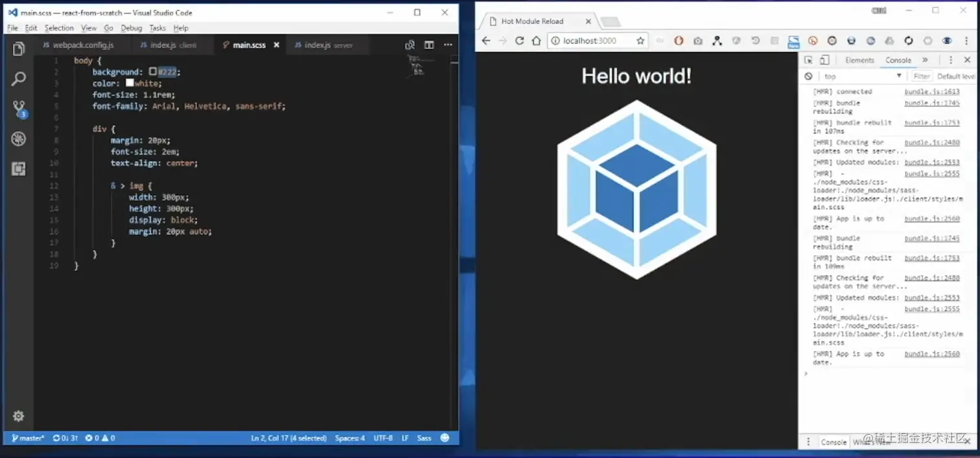The width and height of the screenshot is (980, 458).
Task: Select the Console tab in DevTools bottom drawer
Action: (834, 442)
